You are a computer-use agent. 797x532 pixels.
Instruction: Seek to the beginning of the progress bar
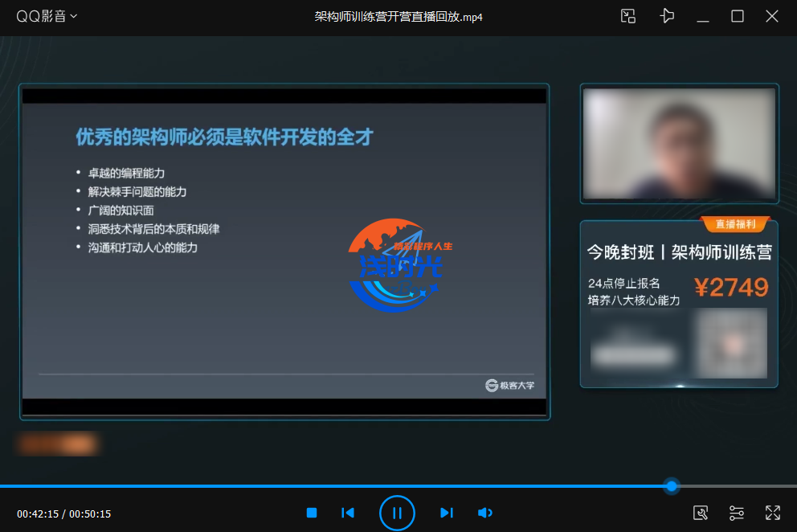point(2,486)
